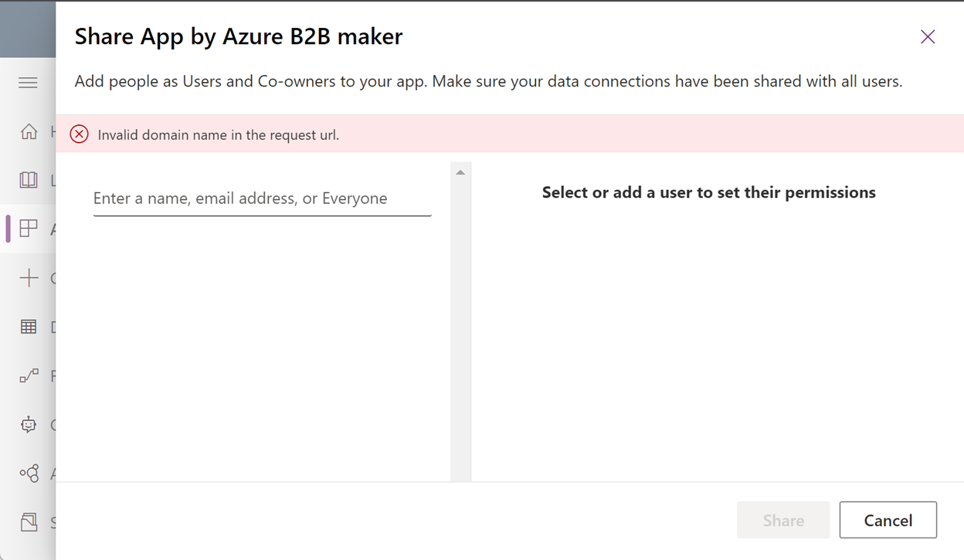
Task: Click the empty user list panel
Action: coord(263,348)
